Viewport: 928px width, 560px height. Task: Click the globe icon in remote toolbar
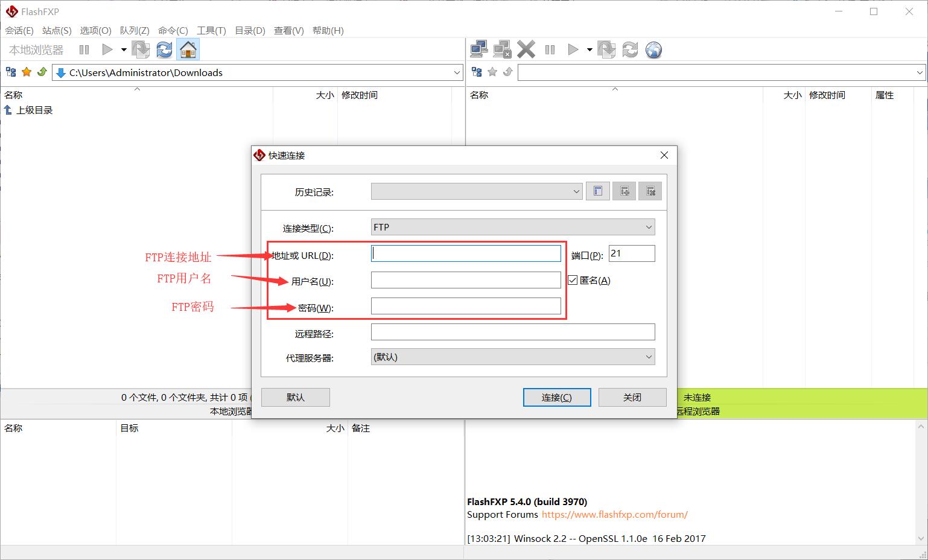(x=653, y=49)
